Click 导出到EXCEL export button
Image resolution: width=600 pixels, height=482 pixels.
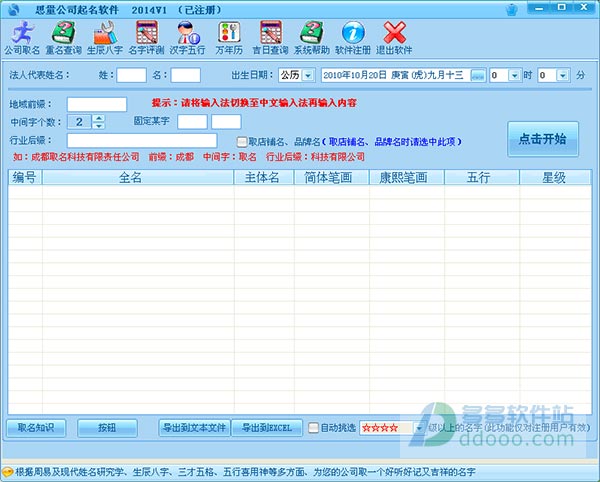267,428
